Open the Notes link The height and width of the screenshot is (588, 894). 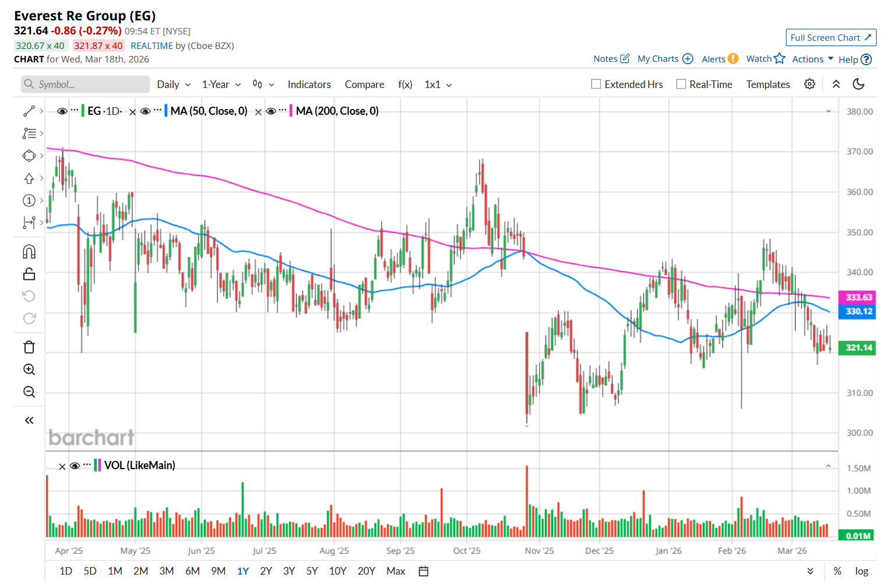pos(605,59)
